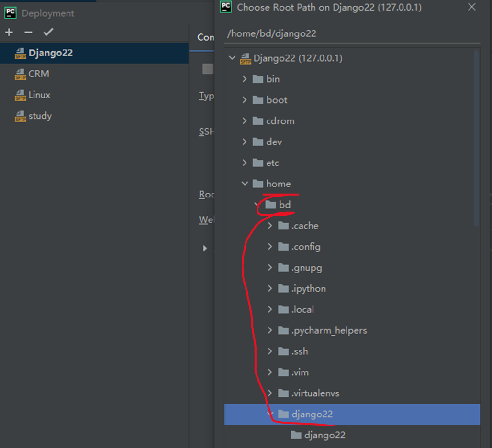Click the remove server minus icon

[x=28, y=33]
